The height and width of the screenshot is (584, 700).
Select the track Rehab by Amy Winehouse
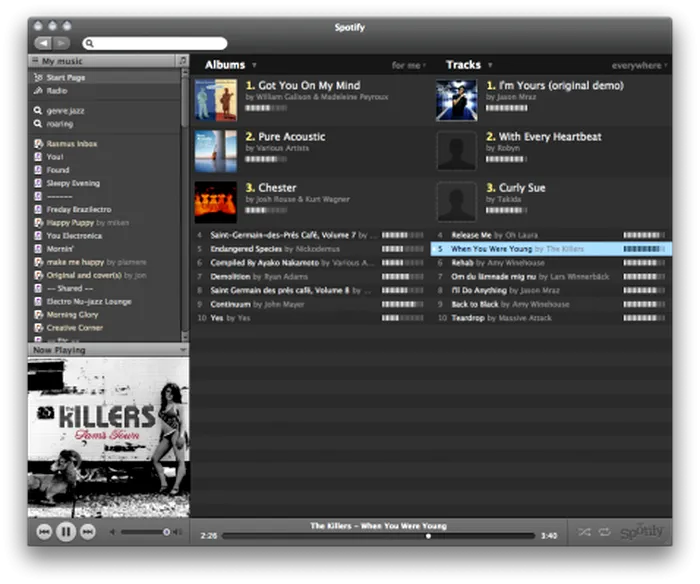[x=551, y=263]
